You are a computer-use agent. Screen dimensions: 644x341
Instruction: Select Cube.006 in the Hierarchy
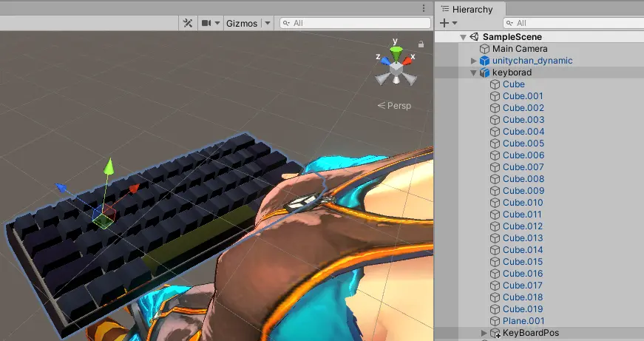[x=523, y=155]
